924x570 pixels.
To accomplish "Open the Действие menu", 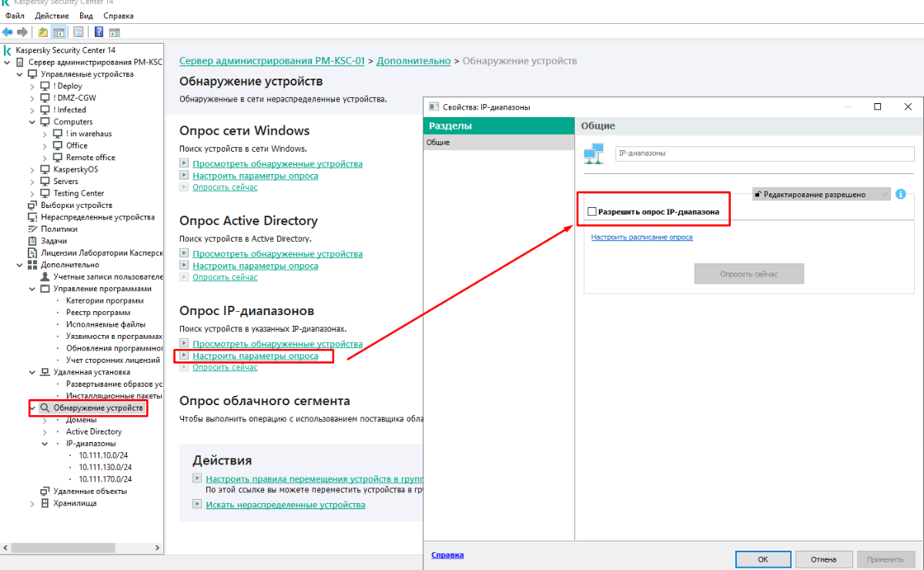I will pos(52,15).
